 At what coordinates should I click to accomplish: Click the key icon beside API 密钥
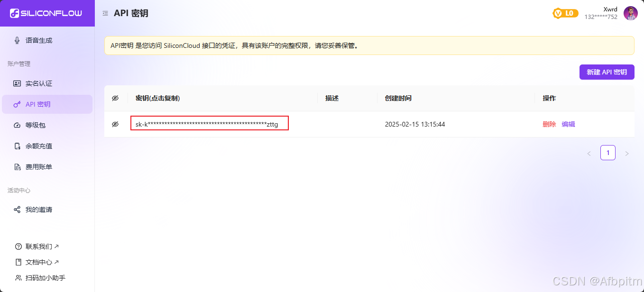pyautogui.click(x=17, y=104)
